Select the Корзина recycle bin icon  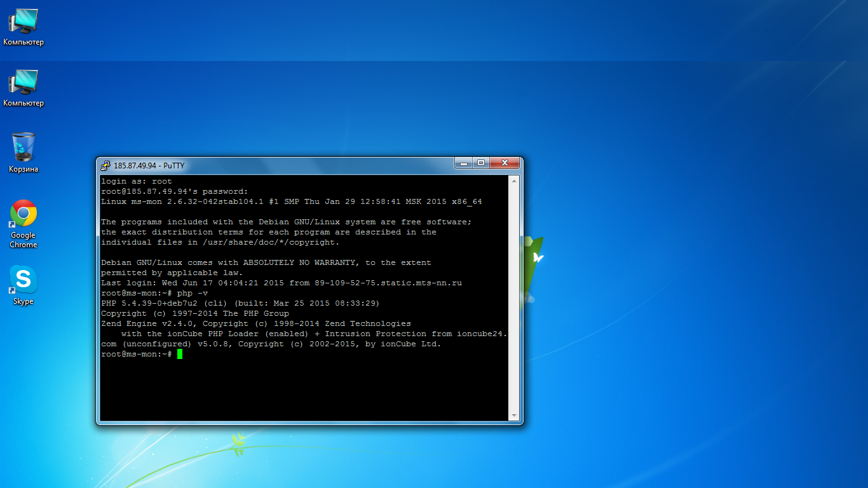[24, 152]
